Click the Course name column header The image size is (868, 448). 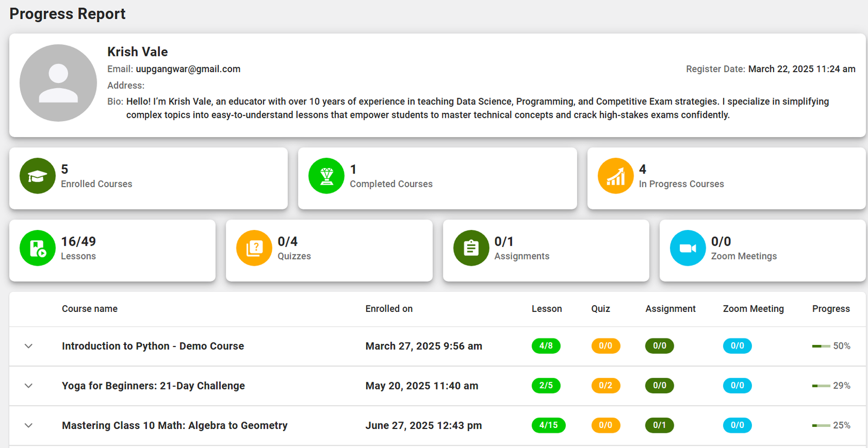90,309
